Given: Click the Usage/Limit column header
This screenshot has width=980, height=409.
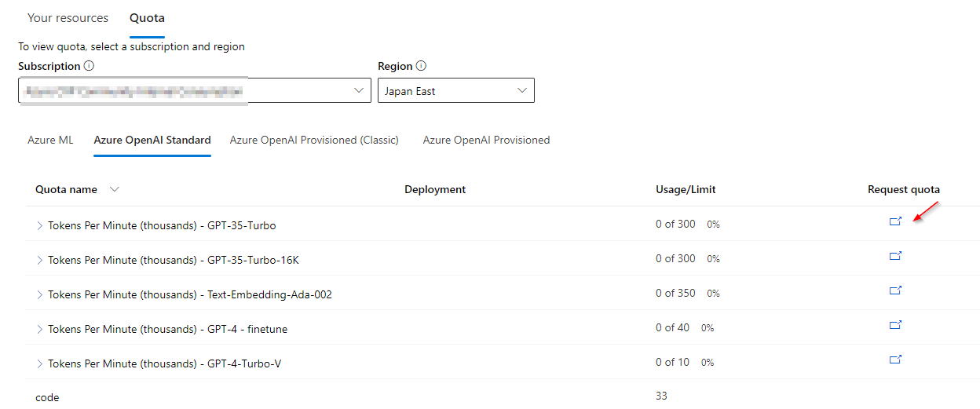Looking at the screenshot, I should tap(686, 189).
